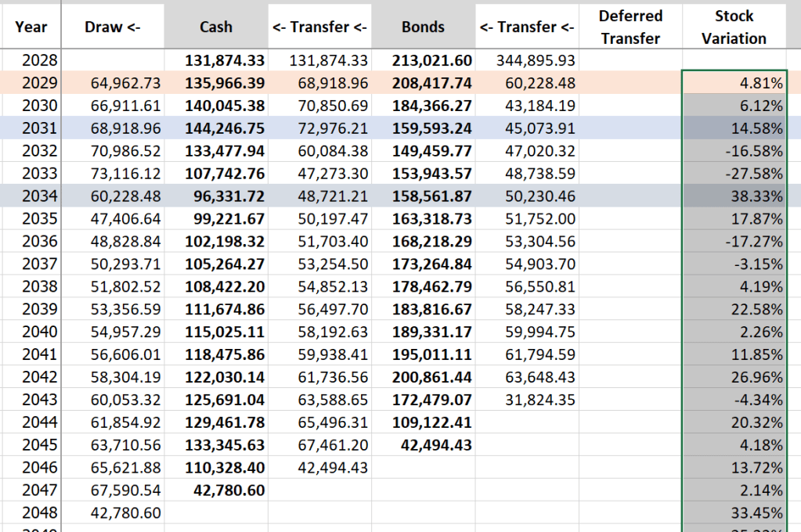Select the empty Deferred Transfer cell for 2029
Viewport: 801px width, 532px height.
click(630, 83)
